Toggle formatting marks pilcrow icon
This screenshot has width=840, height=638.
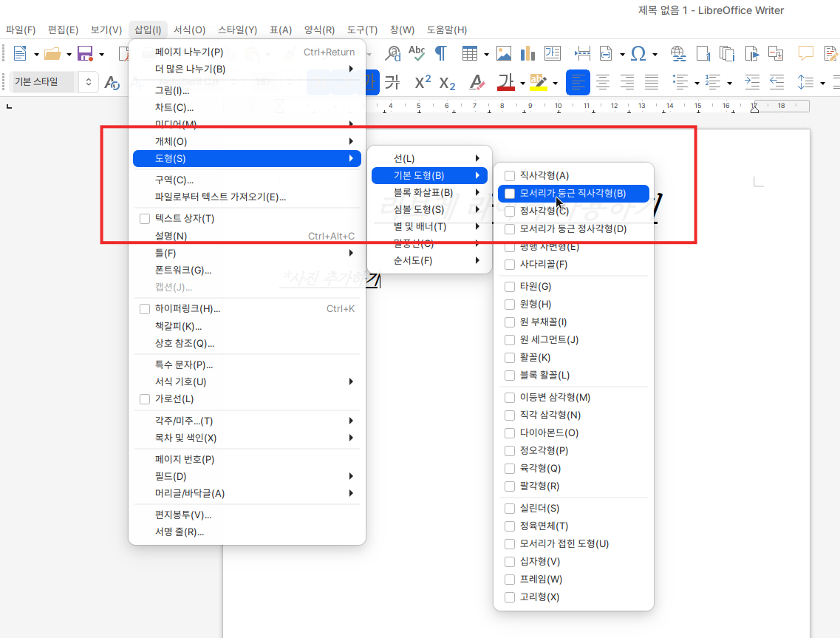pos(441,53)
